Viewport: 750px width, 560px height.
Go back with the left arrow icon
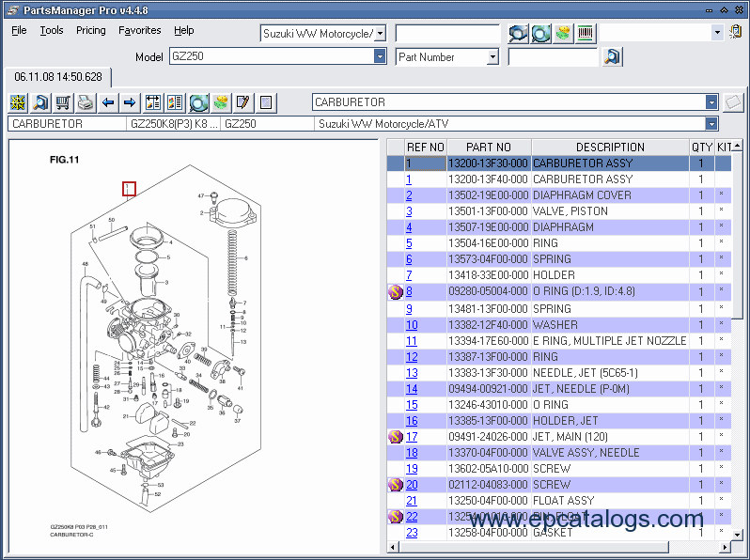coord(108,102)
